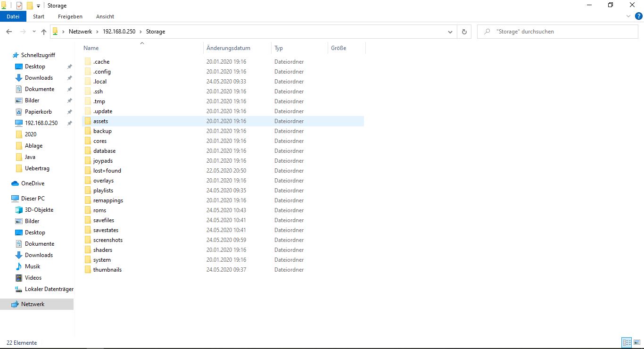Expand the ribbon with the chevron
The width and height of the screenshot is (644, 349).
point(628,16)
